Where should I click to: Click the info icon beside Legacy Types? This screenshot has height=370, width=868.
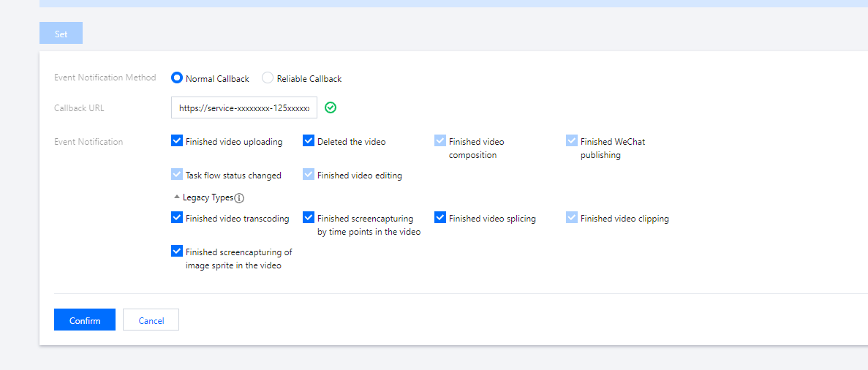tap(239, 197)
